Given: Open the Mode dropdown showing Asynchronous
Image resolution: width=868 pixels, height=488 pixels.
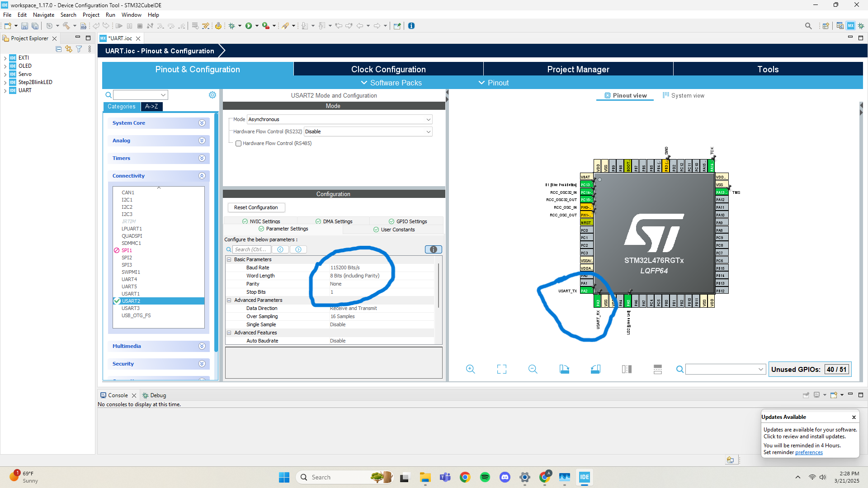Looking at the screenshot, I should (428, 119).
